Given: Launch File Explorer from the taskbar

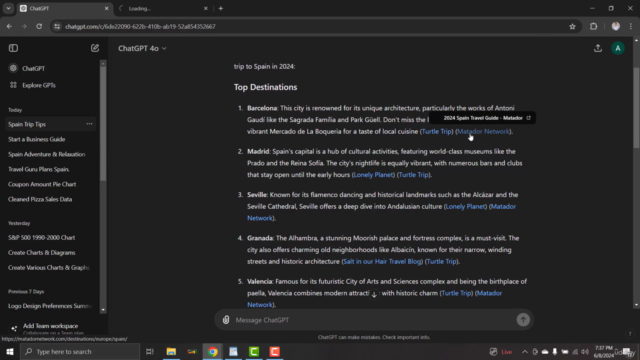Looking at the screenshot, I should pos(171,351).
